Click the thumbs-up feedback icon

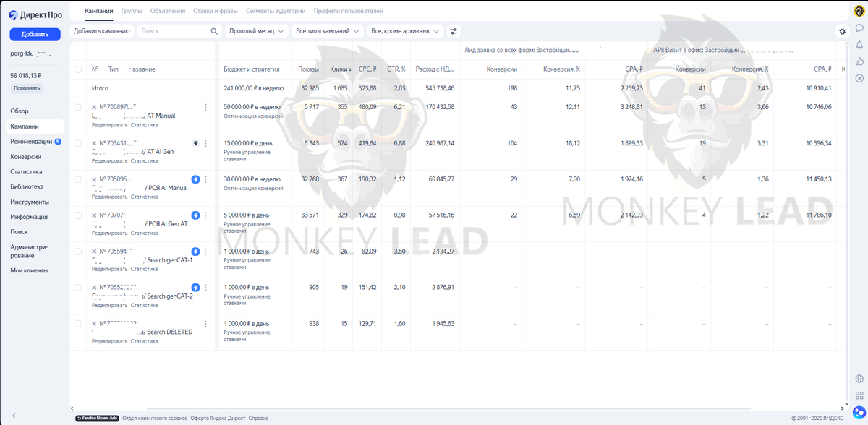point(859,61)
